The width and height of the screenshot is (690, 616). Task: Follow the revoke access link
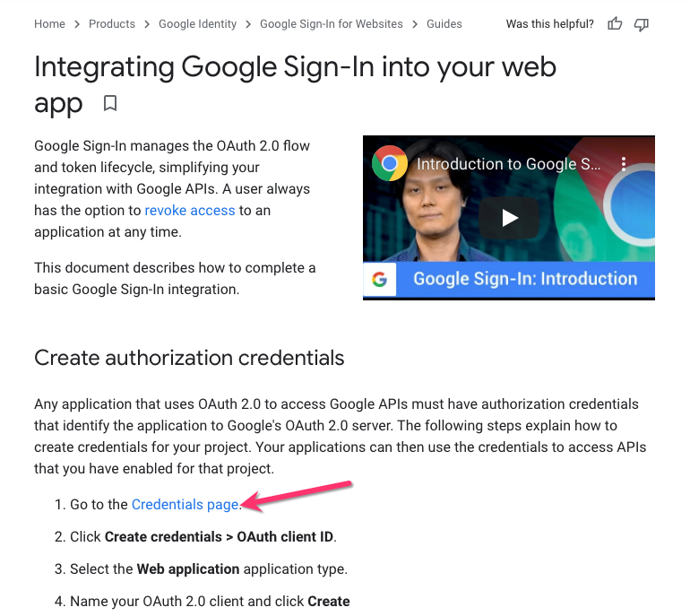pyautogui.click(x=190, y=211)
